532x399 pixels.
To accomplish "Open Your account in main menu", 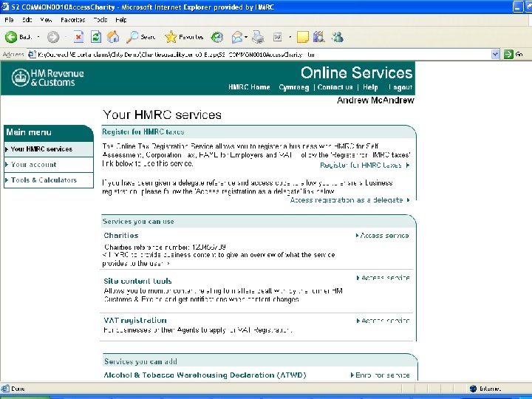I will [x=49, y=165].
